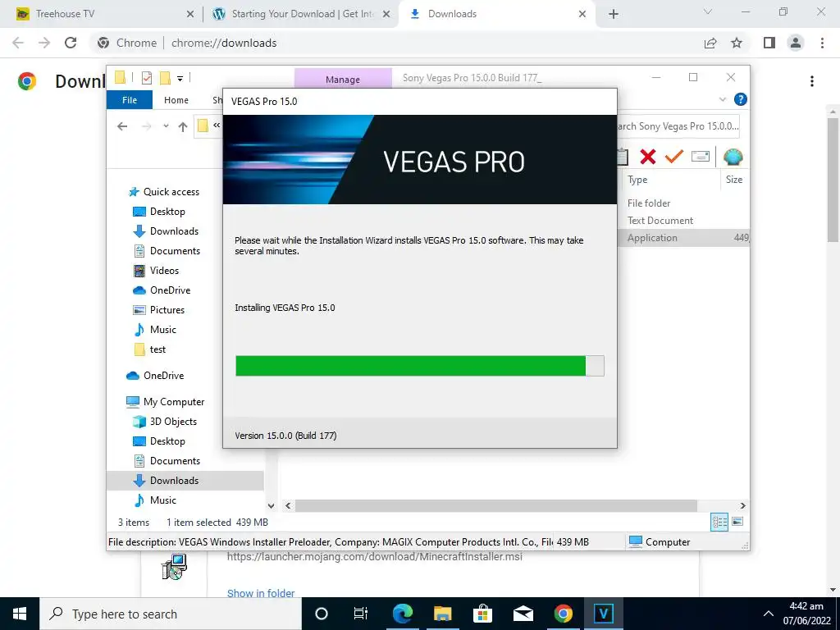The height and width of the screenshot is (630, 840).
Task: Click the Properties checkmark icon in Explorer title bar
Action: pyautogui.click(x=147, y=78)
